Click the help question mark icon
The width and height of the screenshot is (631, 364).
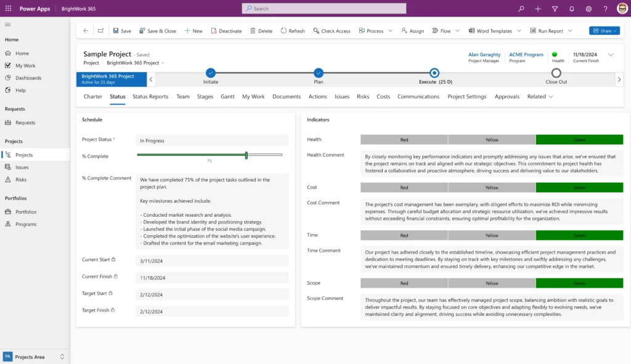(605, 9)
